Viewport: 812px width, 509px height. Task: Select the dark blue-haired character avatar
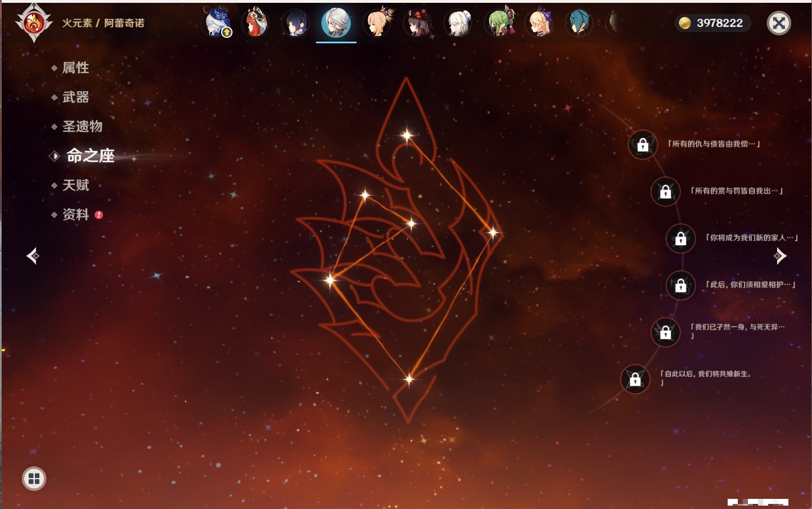point(296,23)
